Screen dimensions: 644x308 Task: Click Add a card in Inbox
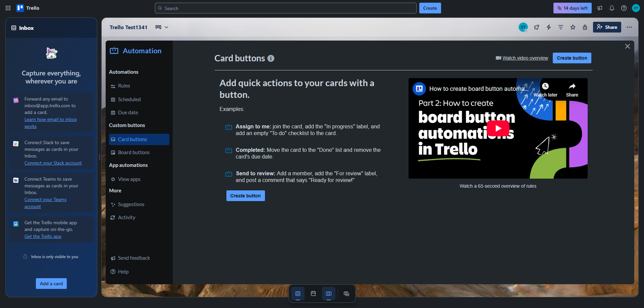51,284
